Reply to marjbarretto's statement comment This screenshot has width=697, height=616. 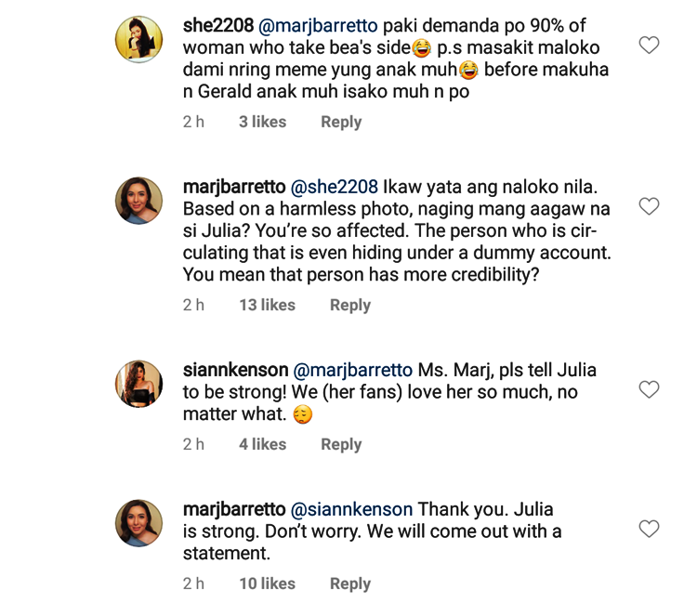(350, 583)
